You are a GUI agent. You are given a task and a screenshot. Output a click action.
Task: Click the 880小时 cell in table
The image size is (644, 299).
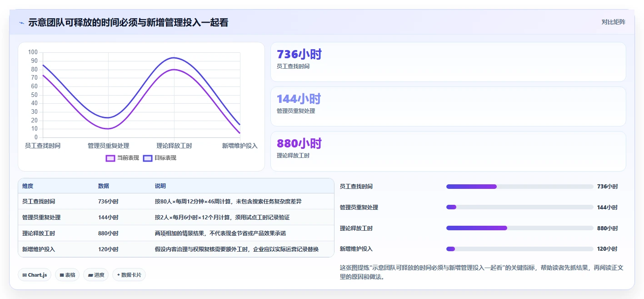(108, 233)
